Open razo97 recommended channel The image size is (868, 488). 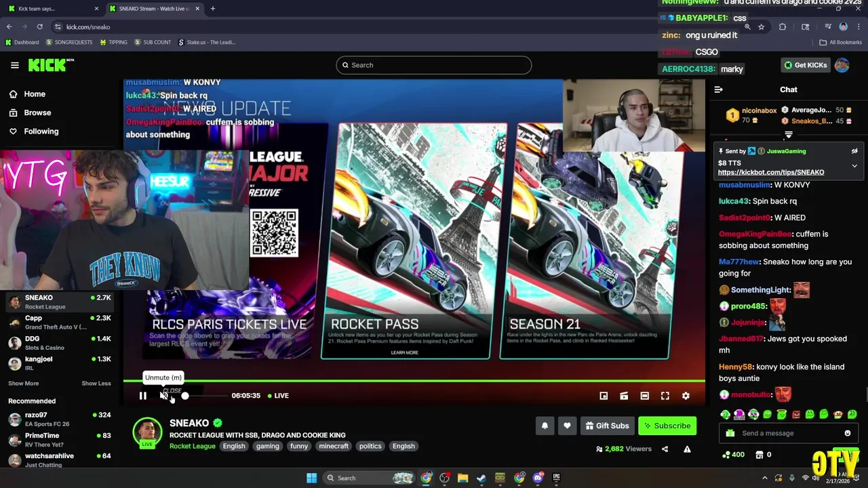[x=60, y=420]
